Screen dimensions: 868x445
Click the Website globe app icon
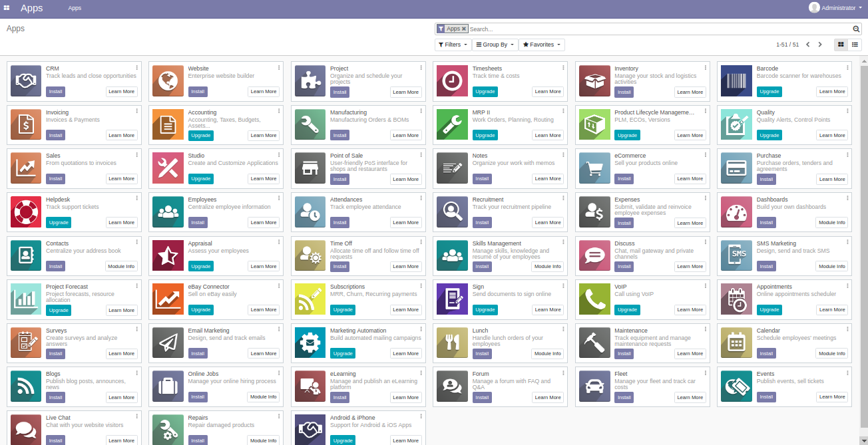tap(168, 81)
